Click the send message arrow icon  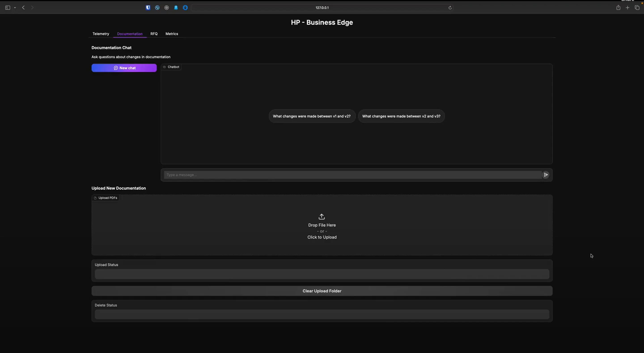coord(546,175)
